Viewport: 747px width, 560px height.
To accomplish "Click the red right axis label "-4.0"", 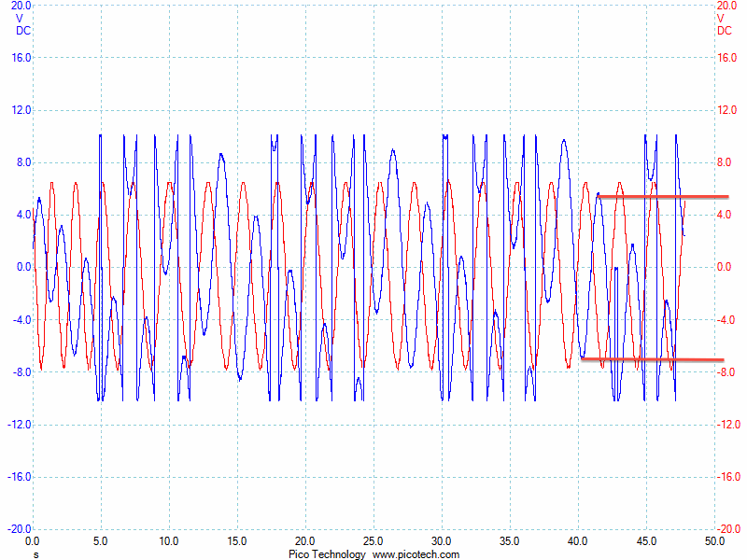I will point(726,319).
